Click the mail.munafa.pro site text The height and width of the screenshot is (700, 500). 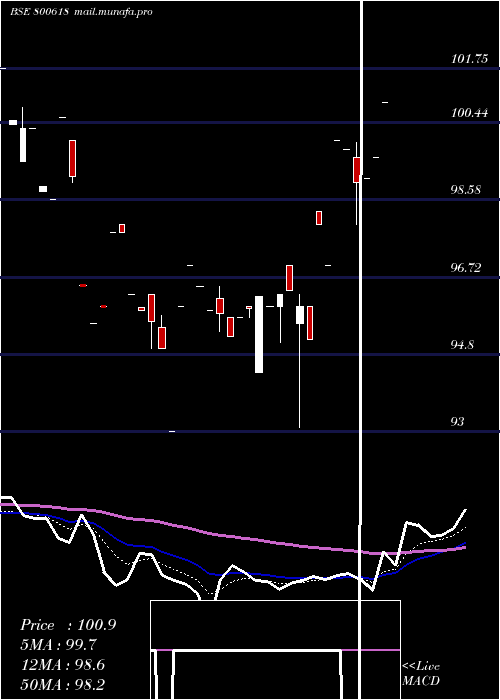pos(112,12)
